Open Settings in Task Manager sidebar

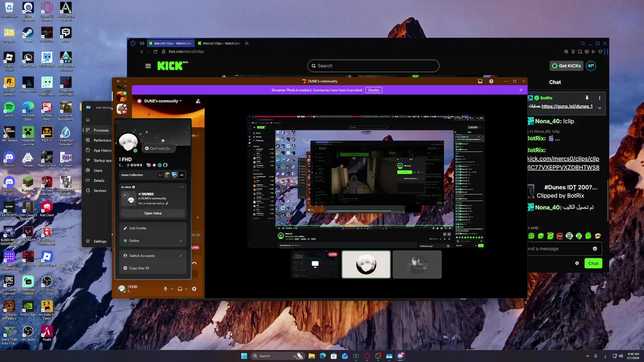98,241
